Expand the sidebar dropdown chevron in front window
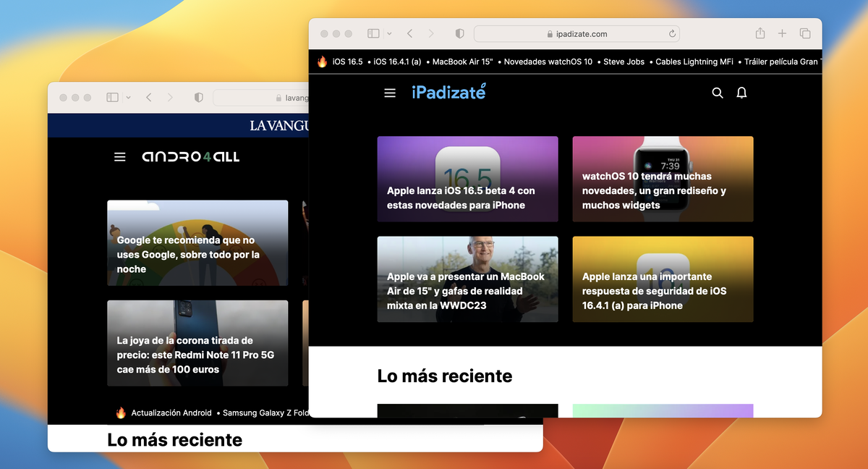The image size is (868, 469). pos(389,34)
